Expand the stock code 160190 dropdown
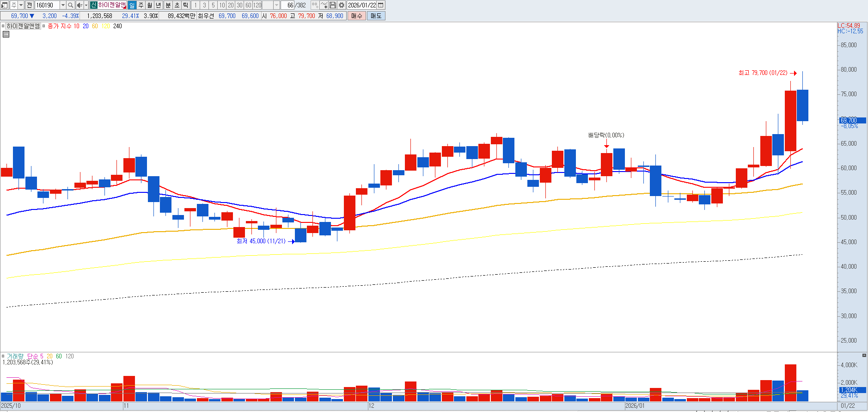Viewport: 868px width, 412px height. tap(63, 5)
